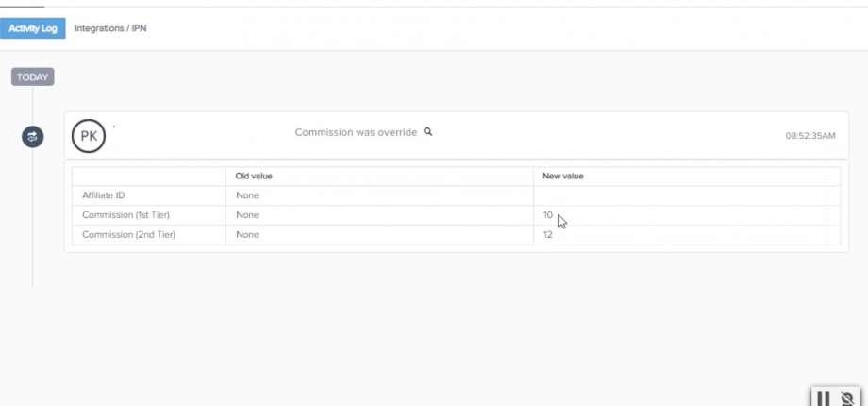This screenshot has height=406, width=868.
Task: Open the Activity Log tab
Action: click(x=33, y=28)
